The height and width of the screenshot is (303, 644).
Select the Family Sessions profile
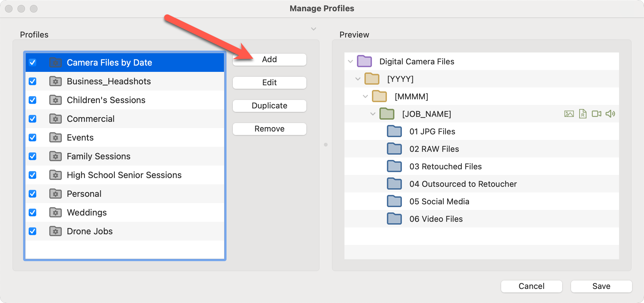pyautogui.click(x=99, y=156)
